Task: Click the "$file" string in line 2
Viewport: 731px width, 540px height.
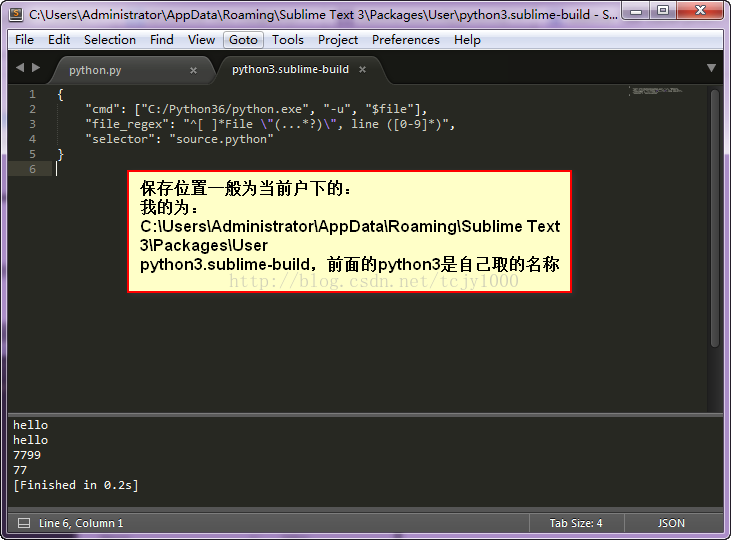Action: click(389, 109)
